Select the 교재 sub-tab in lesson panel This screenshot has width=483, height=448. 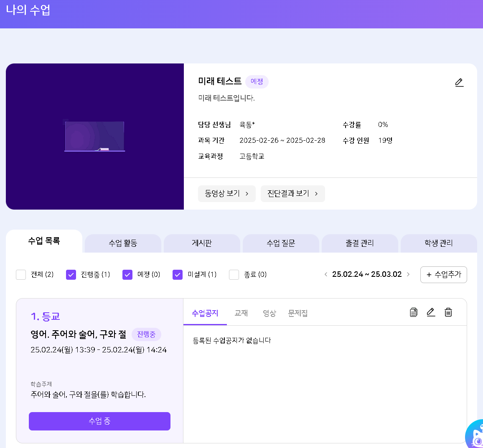pyautogui.click(x=241, y=313)
